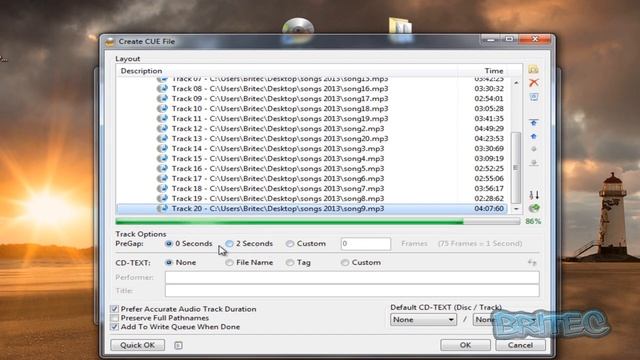Click the Time column header
640x360 pixels.
[x=494, y=71]
